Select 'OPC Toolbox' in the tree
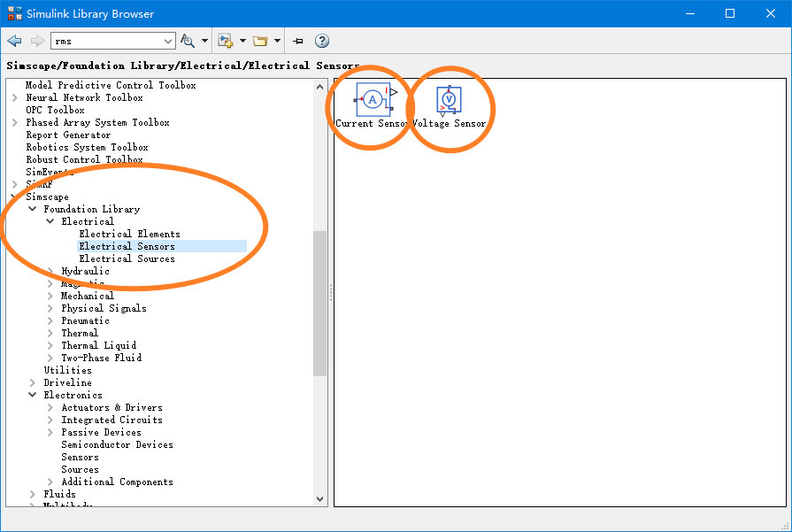Image resolution: width=792 pixels, height=532 pixels. tap(55, 110)
